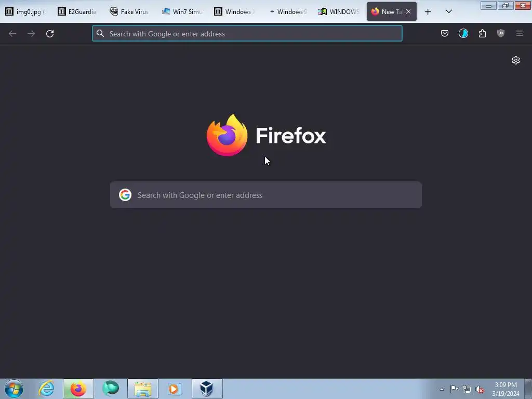Open the clock showing 3:09 PM
The height and width of the screenshot is (399, 532).
(x=506, y=389)
